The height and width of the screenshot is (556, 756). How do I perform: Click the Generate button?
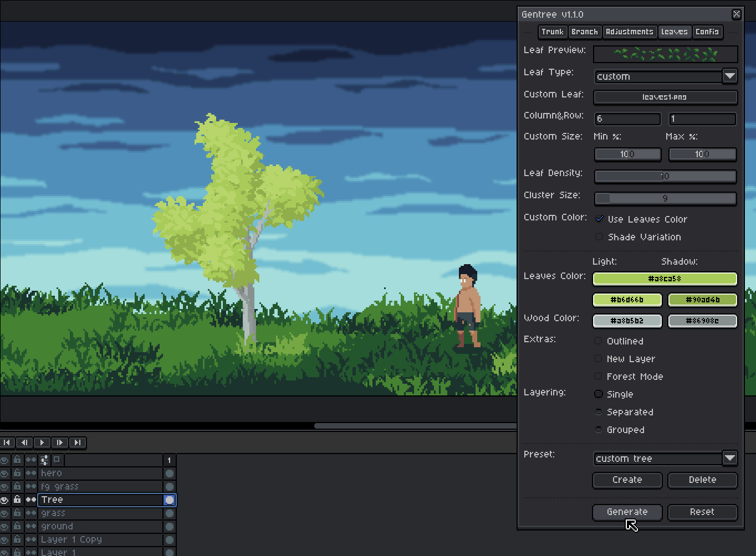pos(627,512)
